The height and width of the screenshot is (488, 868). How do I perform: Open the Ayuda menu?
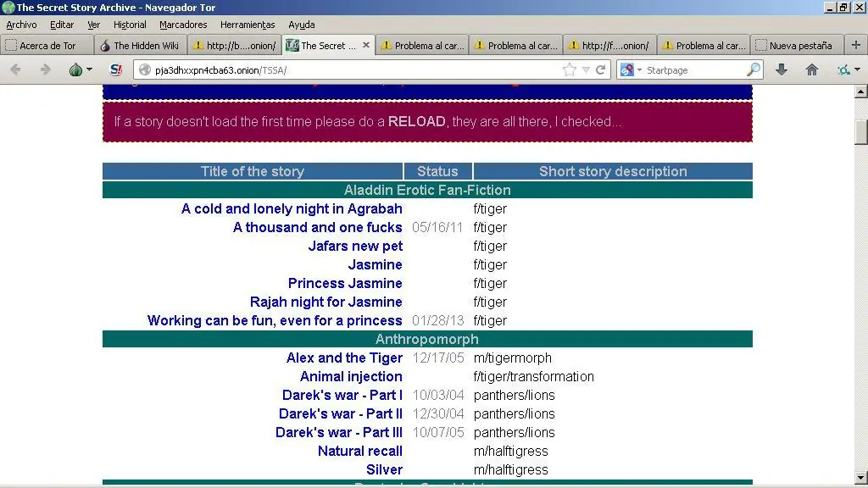pyautogui.click(x=301, y=25)
